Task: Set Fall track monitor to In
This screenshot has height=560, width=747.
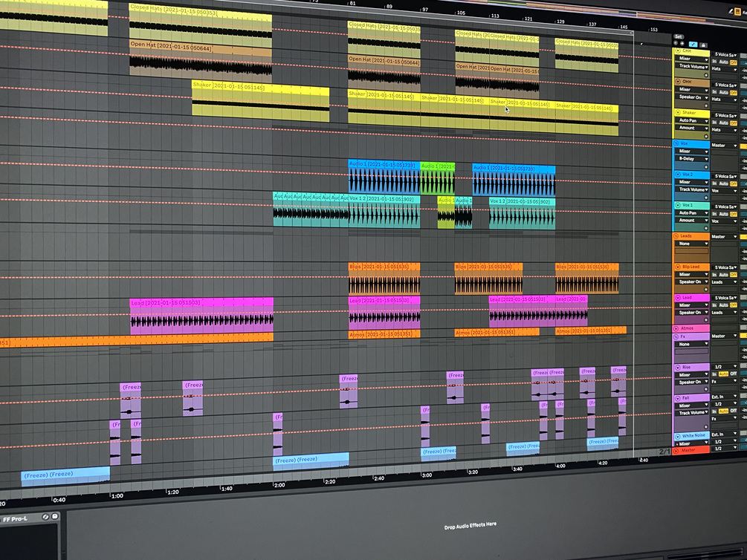Action: point(714,411)
